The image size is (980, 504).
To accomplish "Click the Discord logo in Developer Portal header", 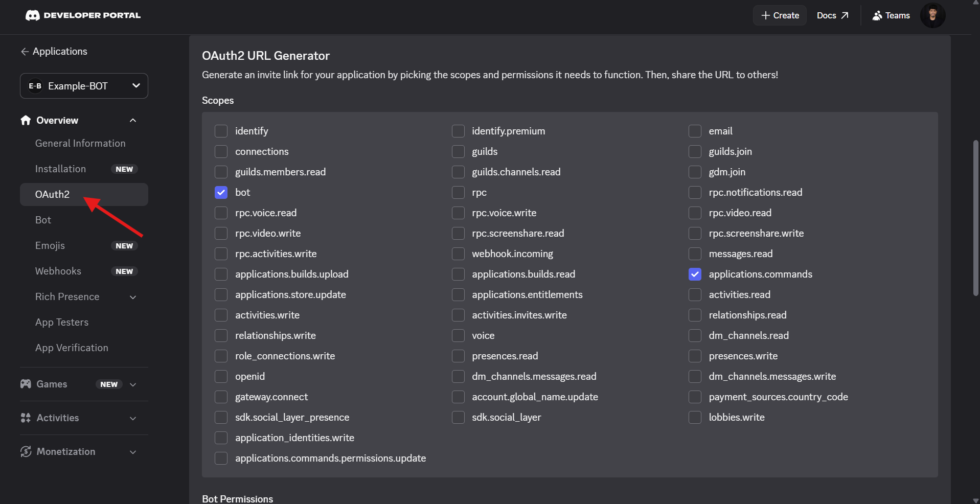I will click(33, 15).
